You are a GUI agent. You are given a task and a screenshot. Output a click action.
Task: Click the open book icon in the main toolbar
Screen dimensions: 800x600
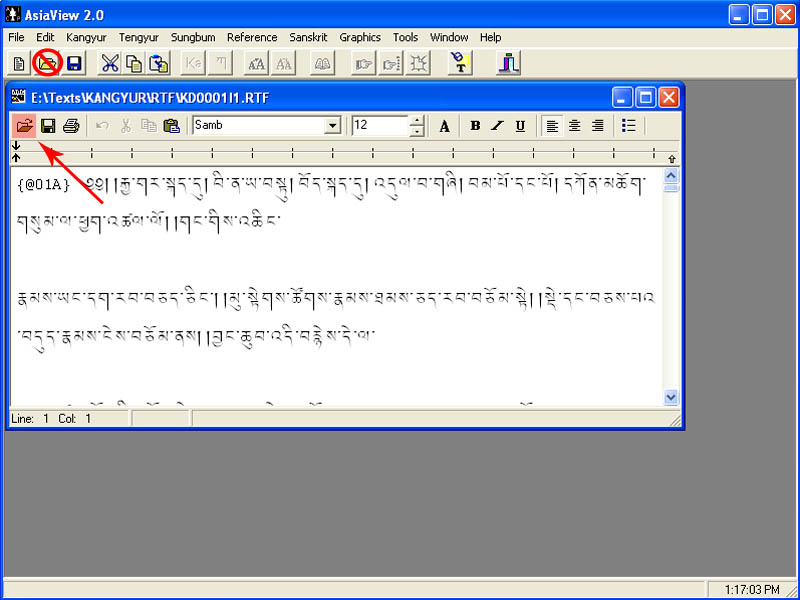(322, 63)
